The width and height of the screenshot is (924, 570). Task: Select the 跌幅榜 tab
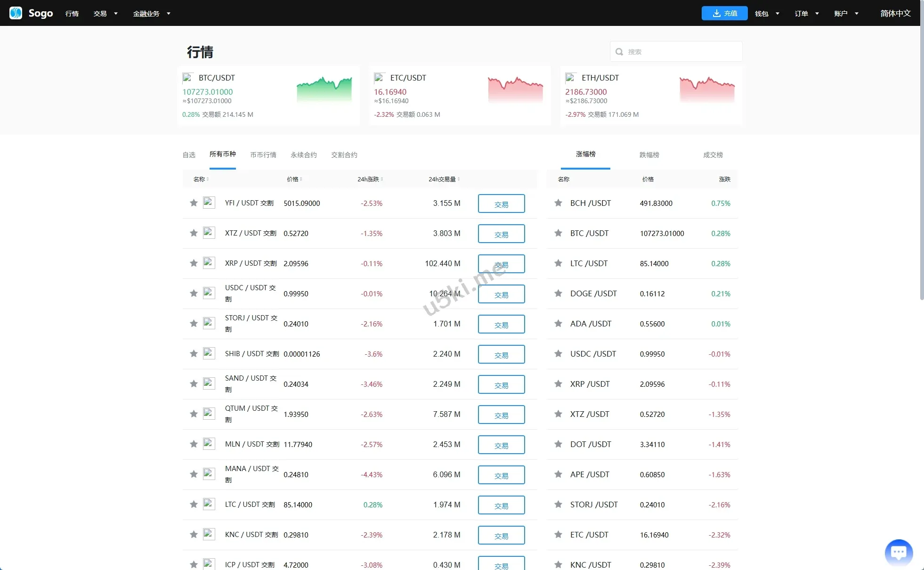click(649, 155)
